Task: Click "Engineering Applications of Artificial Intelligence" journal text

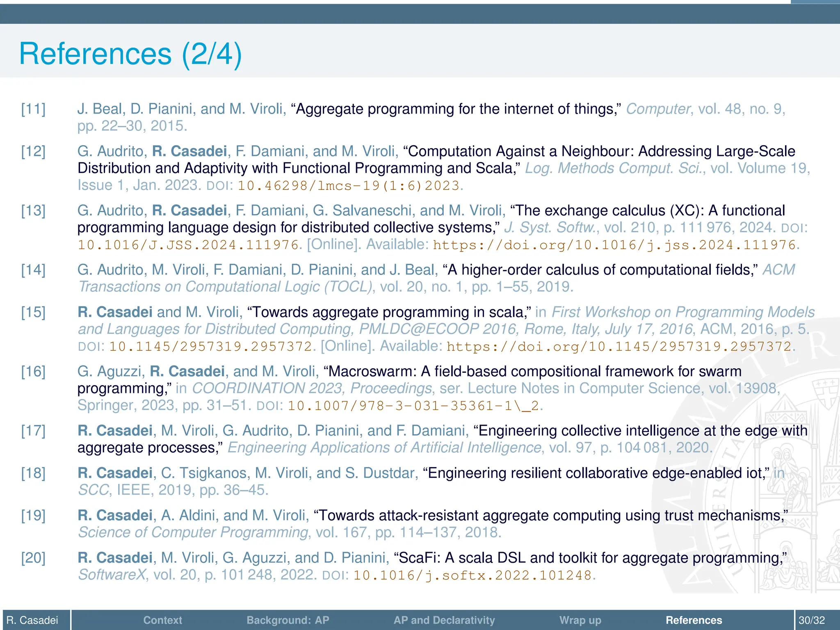Action: (x=384, y=447)
